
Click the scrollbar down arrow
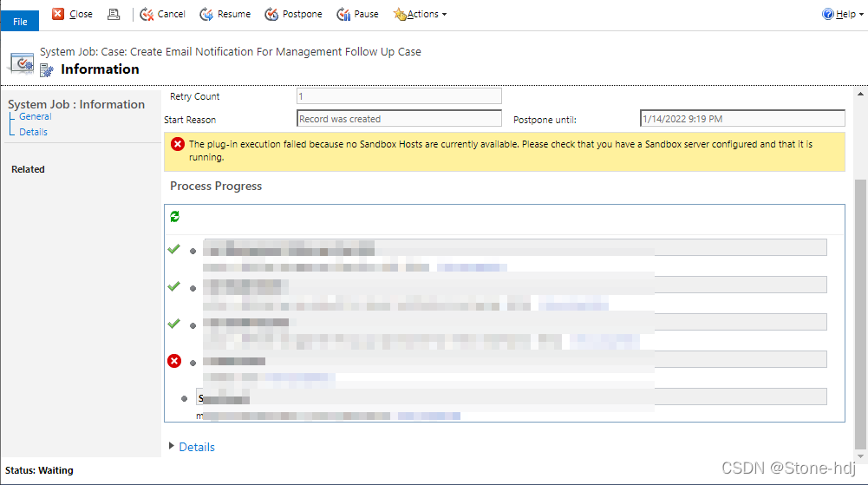[860, 456]
